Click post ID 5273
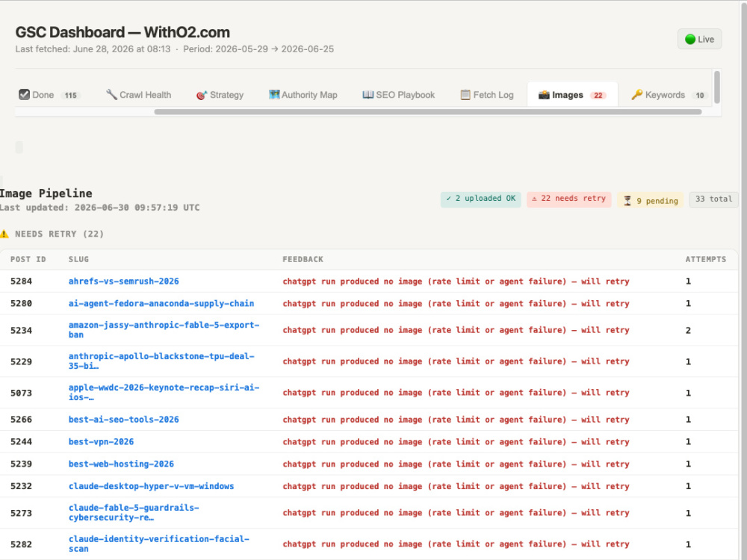This screenshot has width=747, height=560. coord(21,513)
